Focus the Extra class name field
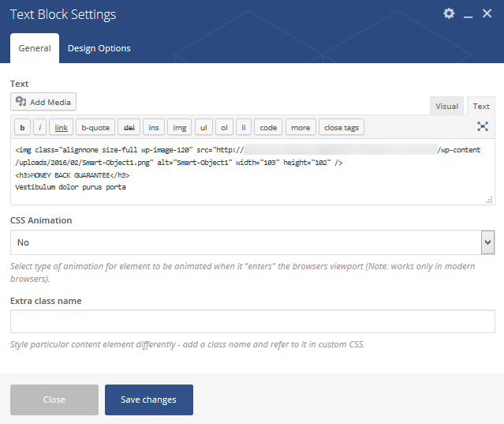The image size is (504, 424). 252,321
